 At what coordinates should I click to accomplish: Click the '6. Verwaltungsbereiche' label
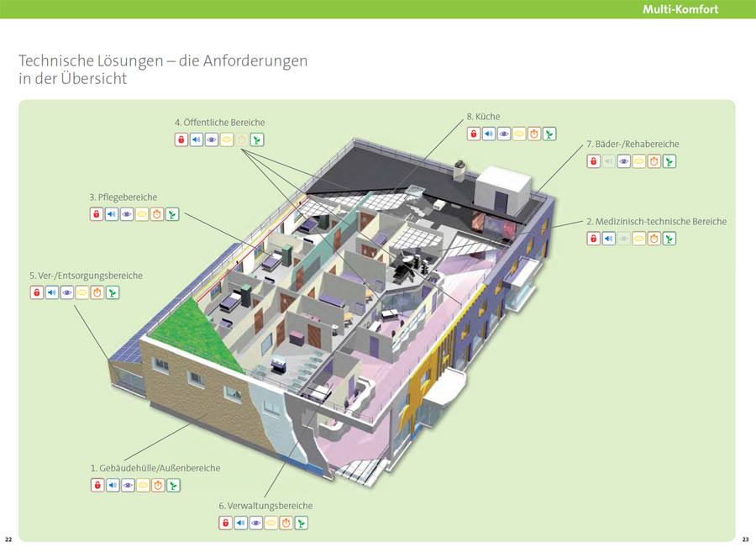click(265, 506)
